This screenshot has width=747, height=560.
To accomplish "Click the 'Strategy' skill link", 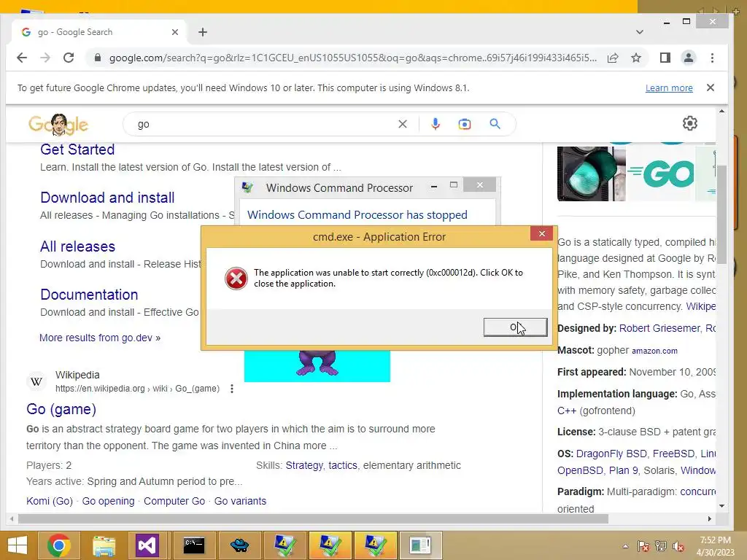I will click(304, 465).
